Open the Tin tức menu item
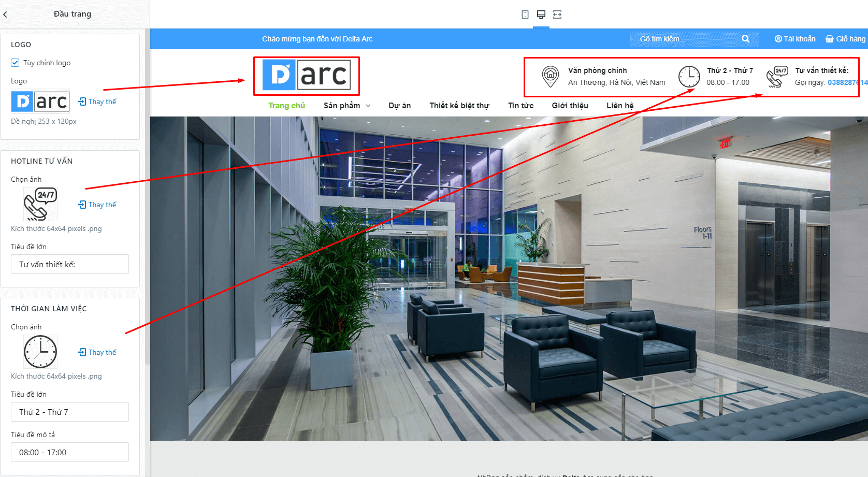This screenshot has height=477, width=868. pos(520,106)
